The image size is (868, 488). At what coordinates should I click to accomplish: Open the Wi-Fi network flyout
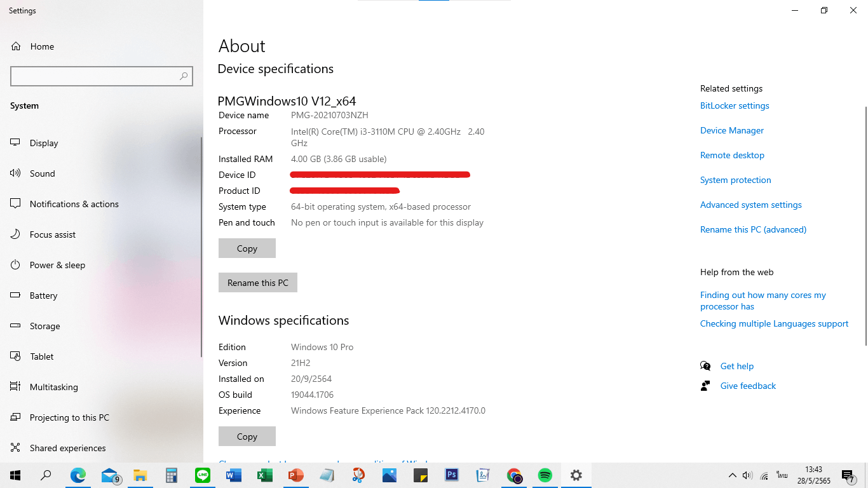pyautogui.click(x=764, y=475)
